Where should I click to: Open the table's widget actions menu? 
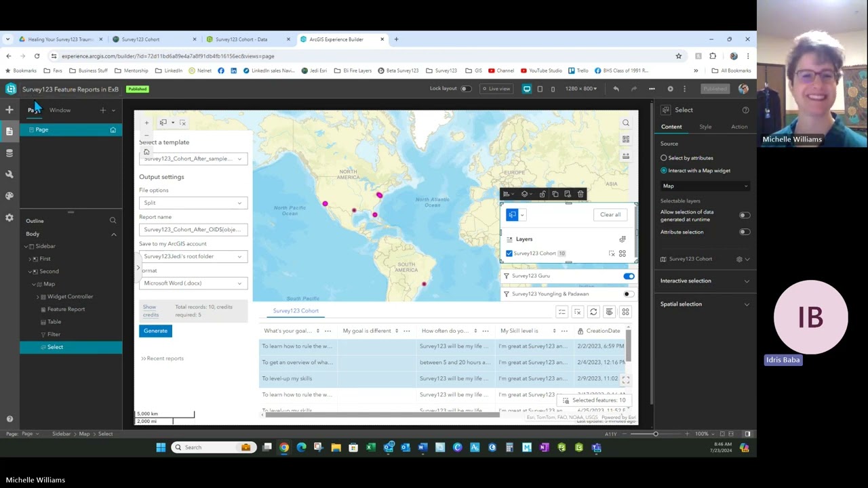pyautogui.click(x=625, y=312)
